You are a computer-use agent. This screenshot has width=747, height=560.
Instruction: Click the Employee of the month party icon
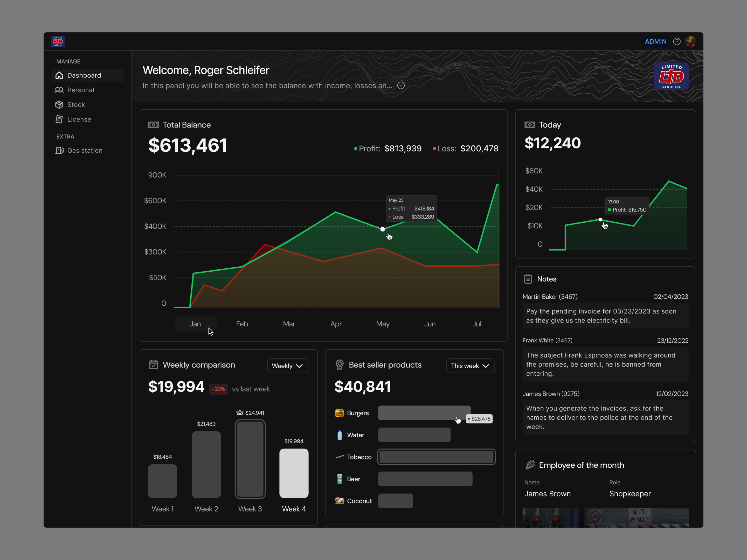click(x=530, y=465)
